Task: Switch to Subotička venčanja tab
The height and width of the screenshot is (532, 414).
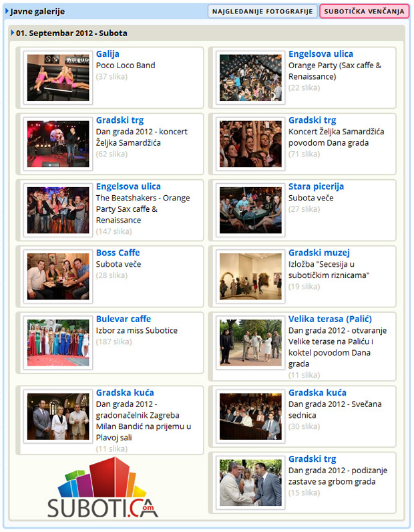Action: [364, 11]
